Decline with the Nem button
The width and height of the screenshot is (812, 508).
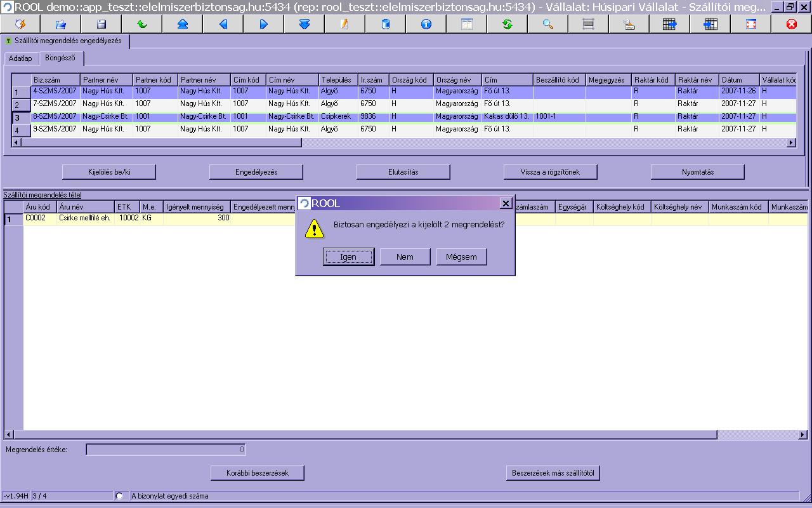[x=405, y=257]
